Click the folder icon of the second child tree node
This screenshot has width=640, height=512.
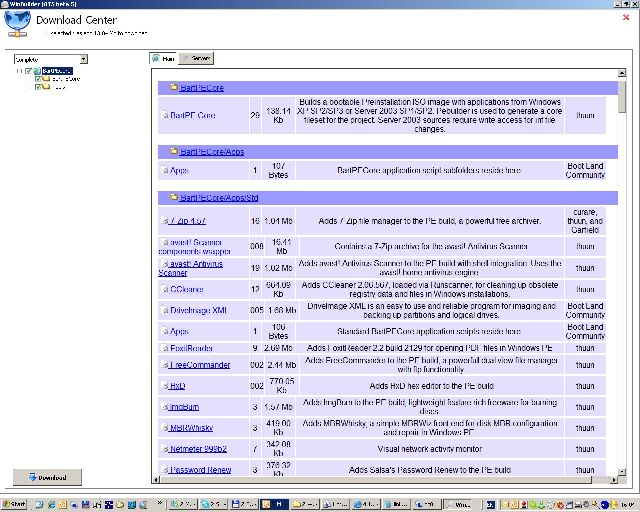tap(46, 87)
